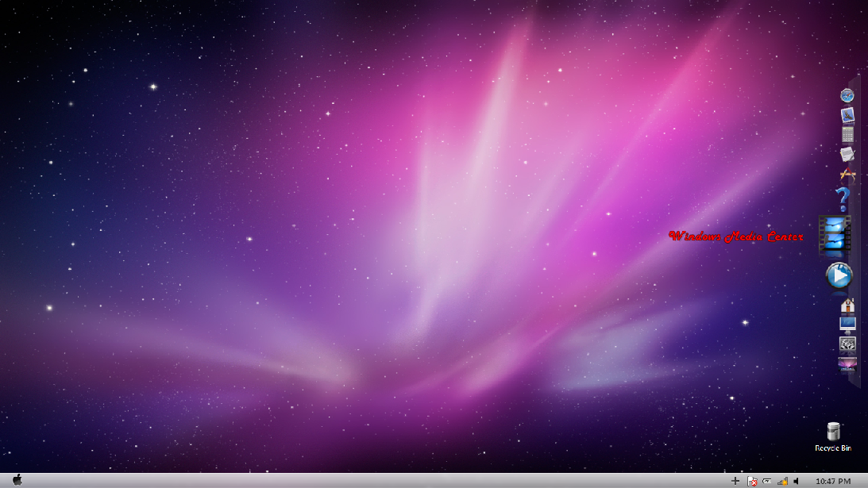Launch Windows Media Center filmstrip icon
The width and height of the screenshot is (868, 488).
tap(835, 235)
